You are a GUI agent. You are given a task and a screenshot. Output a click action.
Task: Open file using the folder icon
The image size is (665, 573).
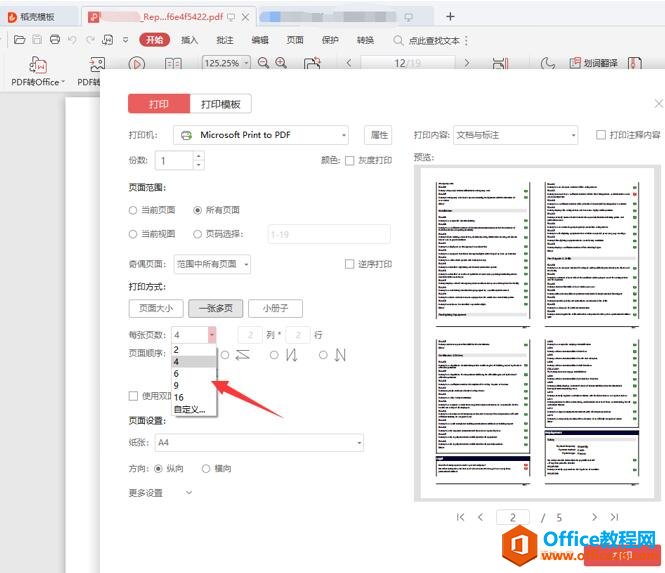click(20, 40)
